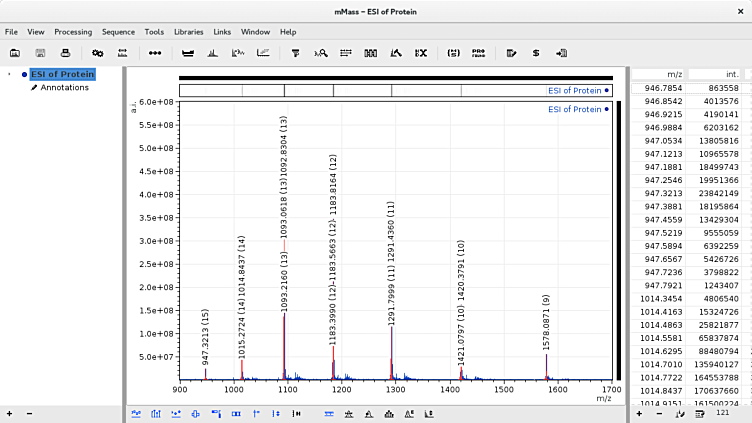
Task: Launch the ProFound search toolbar icon
Action: (x=479, y=52)
